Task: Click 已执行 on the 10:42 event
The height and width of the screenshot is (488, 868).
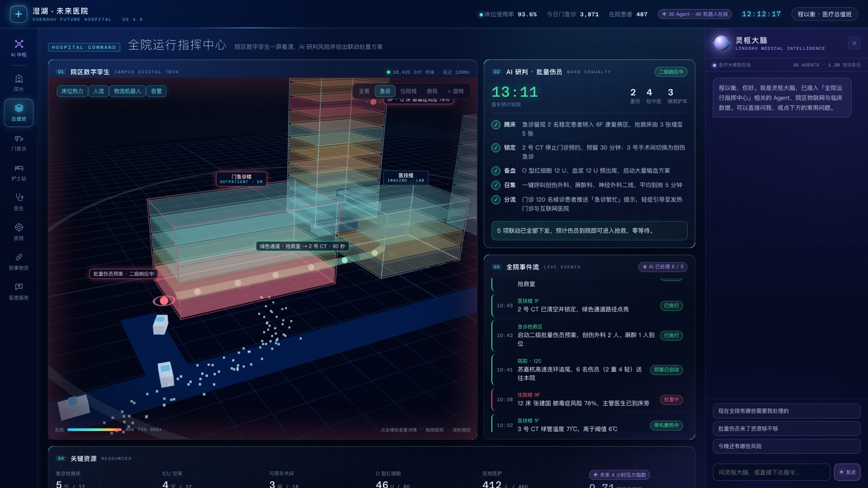Action: (672, 336)
